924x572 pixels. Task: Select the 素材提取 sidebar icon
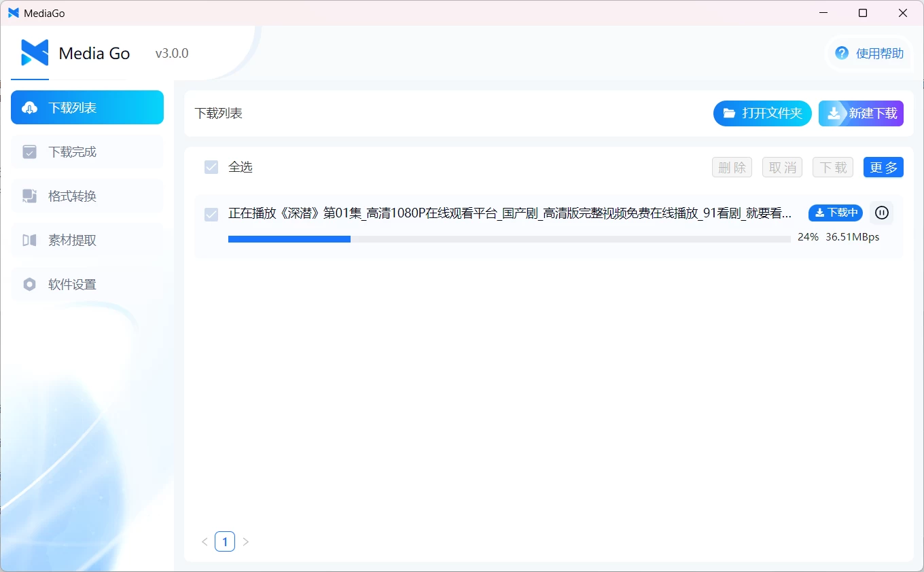pyautogui.click(x=29, y=240)
